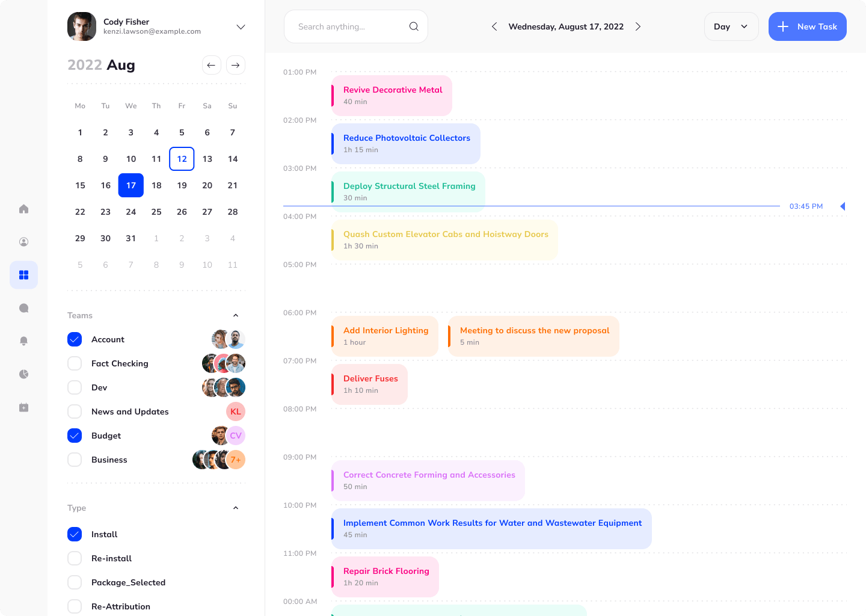Viewport: 866px width, 616px height.
Task: Collapse the Teams section
Action: (236, 315)
